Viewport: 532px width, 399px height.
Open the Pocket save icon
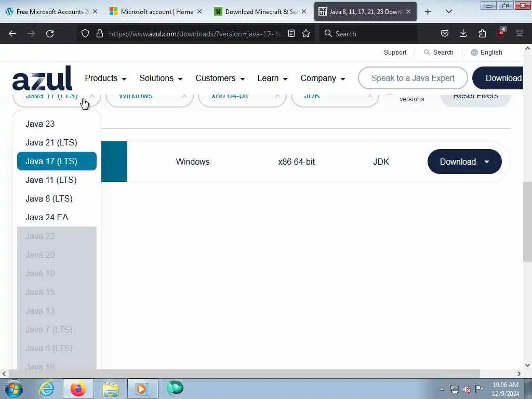(x=445, y=33)
